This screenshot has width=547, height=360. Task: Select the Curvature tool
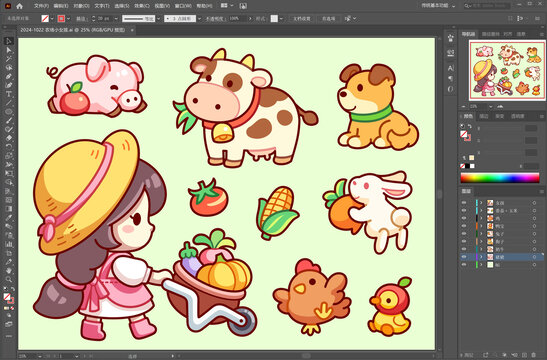9,85
